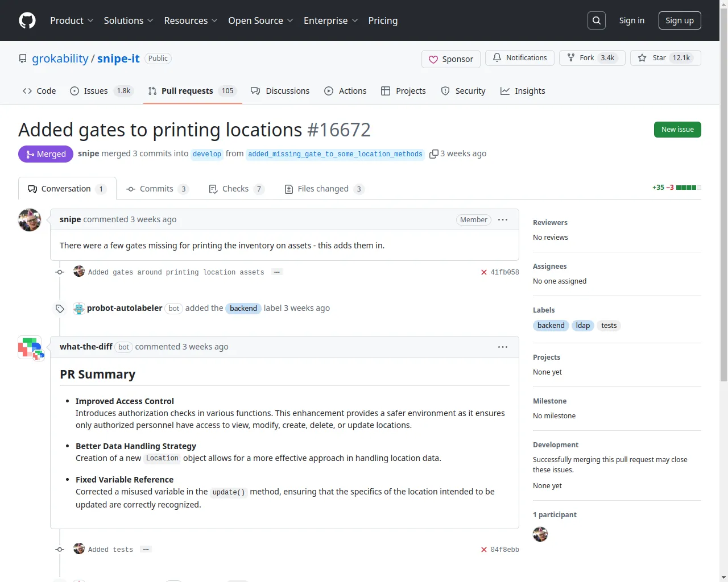Click the Sign up button
Screen dimensions: 728x582
(x=680, y=20)
